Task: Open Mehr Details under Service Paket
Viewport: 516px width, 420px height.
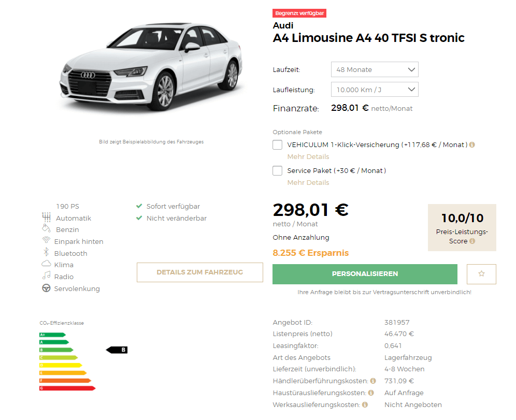Action: 308,182
